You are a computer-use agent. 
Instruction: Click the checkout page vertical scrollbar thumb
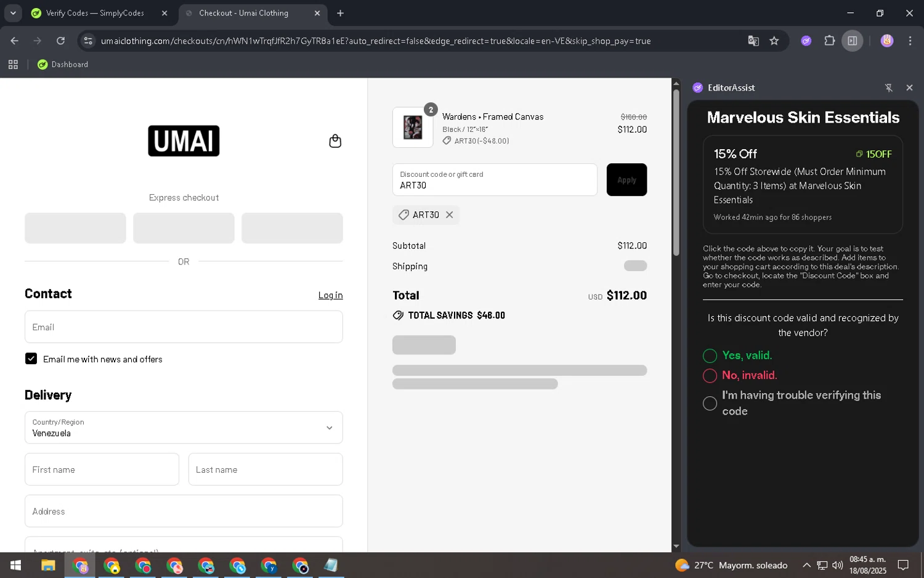(x=676, y=173)
